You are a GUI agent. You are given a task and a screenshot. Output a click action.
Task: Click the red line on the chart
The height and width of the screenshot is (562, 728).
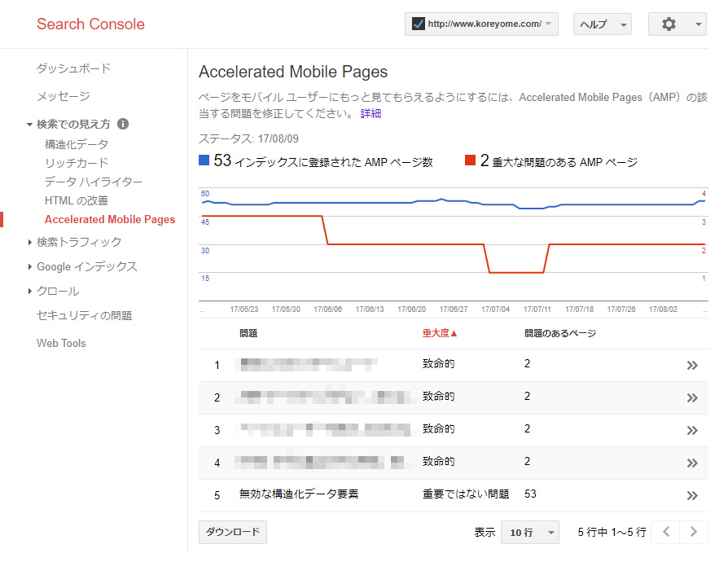tap(404, 244)
